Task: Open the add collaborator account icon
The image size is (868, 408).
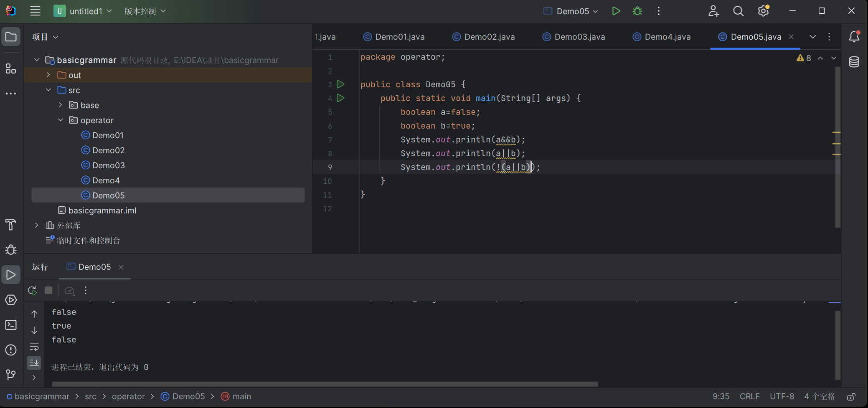Action: tap(713, 11)
